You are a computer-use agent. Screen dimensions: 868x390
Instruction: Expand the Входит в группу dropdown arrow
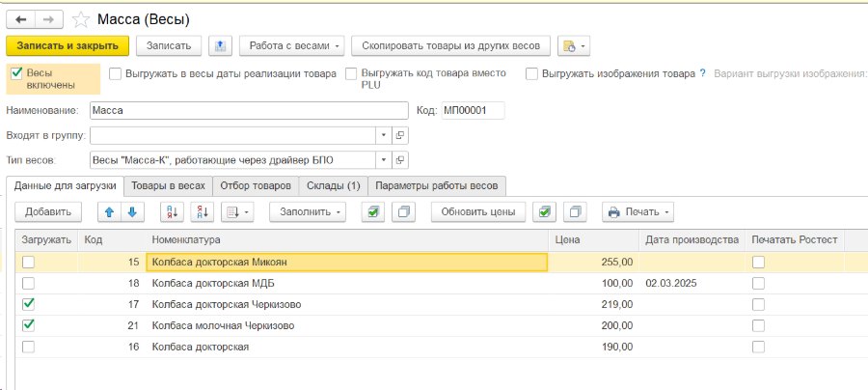point(384,135)
